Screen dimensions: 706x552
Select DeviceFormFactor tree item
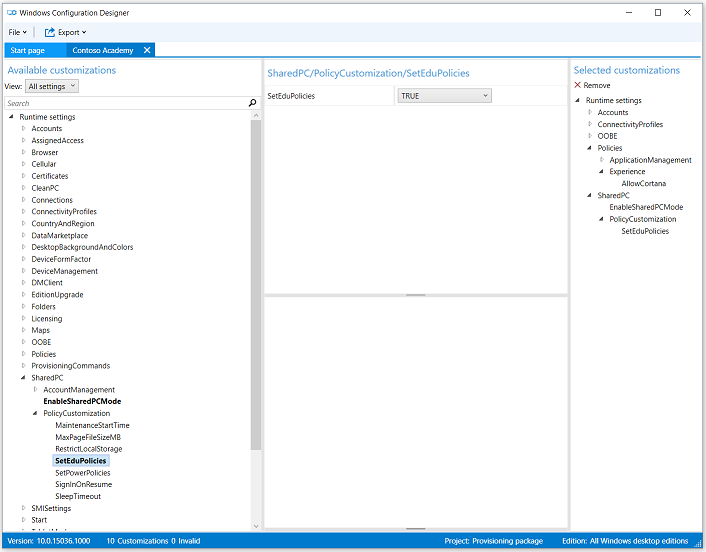[61, 259]
